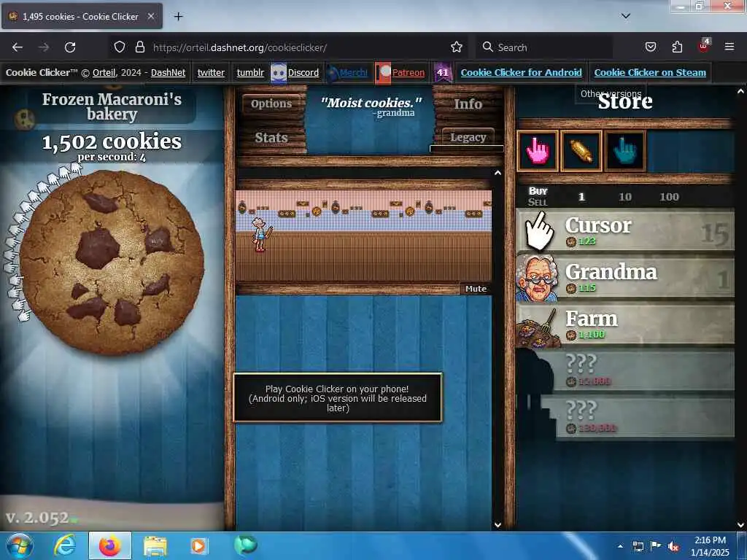The image size is (747, 560).
Task: Open the tumblr link
Action: [x=250, y=72]
